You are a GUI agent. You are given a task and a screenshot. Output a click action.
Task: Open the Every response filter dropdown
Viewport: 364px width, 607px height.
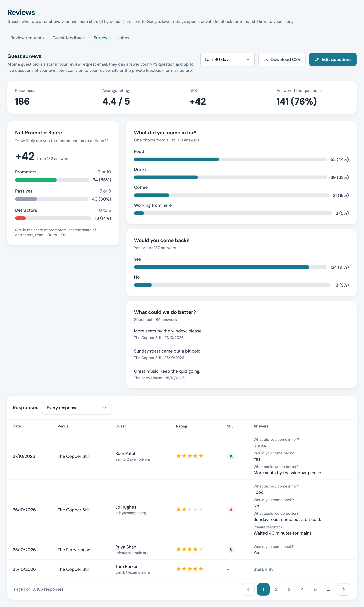pos(76,408)
